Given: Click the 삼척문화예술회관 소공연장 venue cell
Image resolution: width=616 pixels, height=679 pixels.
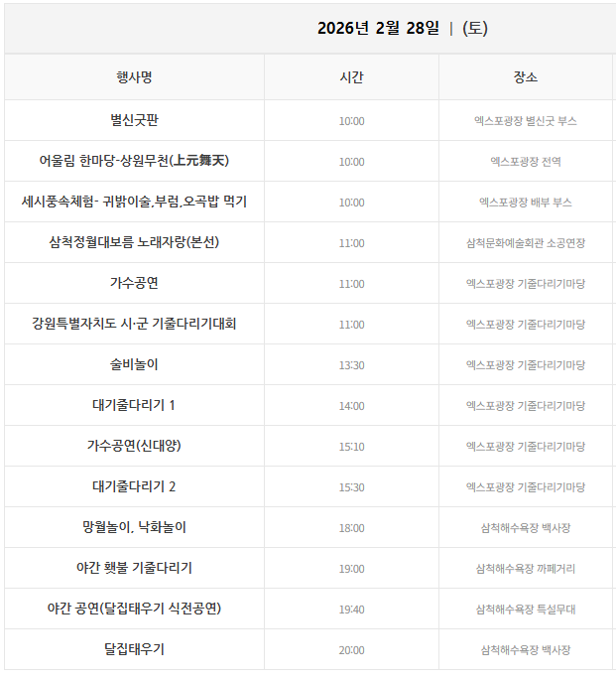Looking at the screenshot, I should point(526,243).
